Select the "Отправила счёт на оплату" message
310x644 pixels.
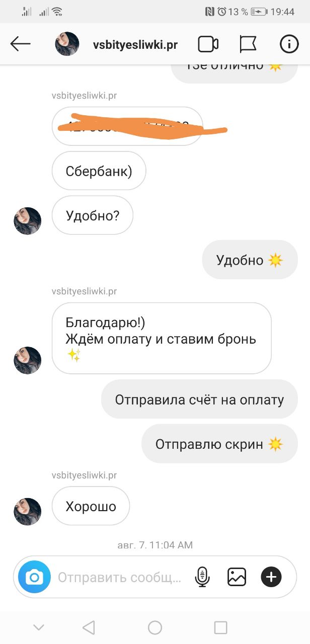(199, 399)
